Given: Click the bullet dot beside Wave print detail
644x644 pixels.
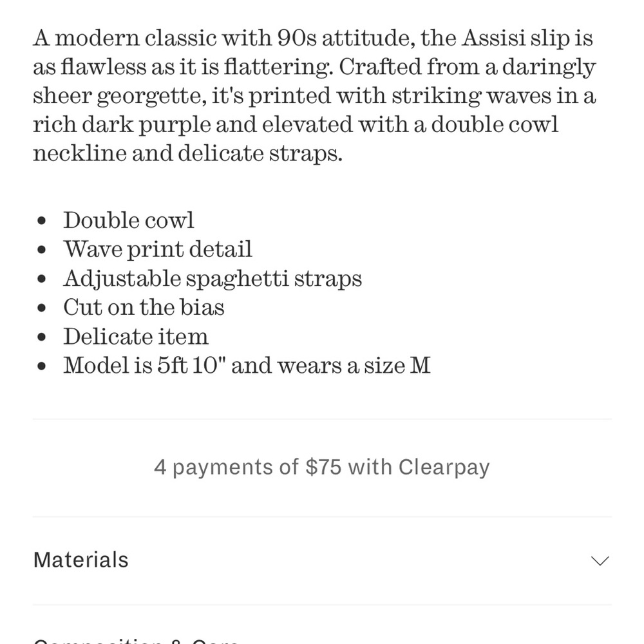Looking at the screenshot, I should pos(41,250).
